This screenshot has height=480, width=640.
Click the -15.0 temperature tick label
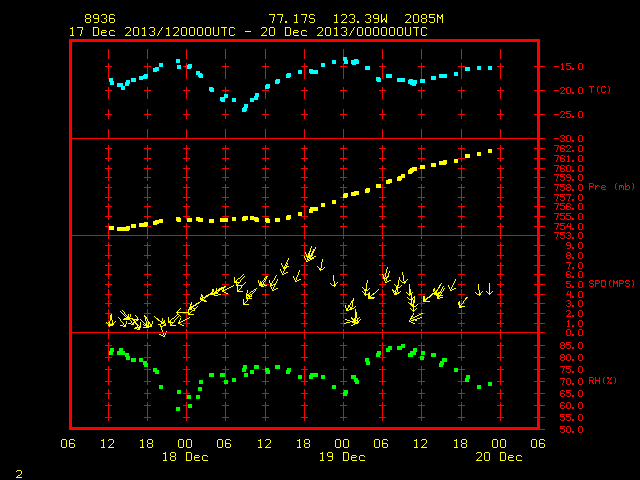(568, 67)
